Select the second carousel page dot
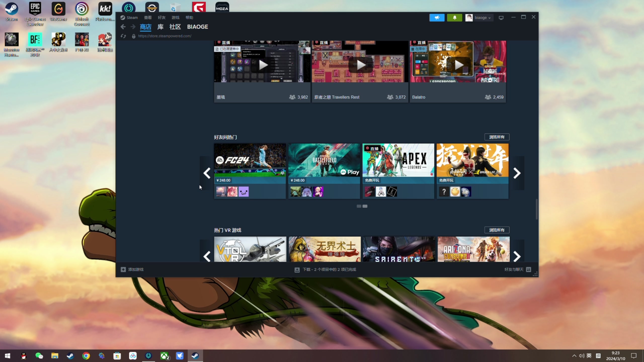Screen dimensions: 644x362 click(365, 206)
